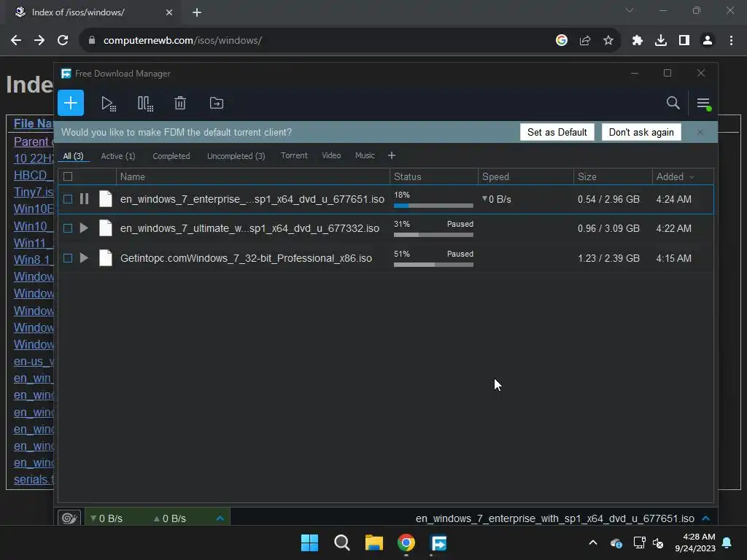This screenshot has height=560, width=747.
Task: Go forward in browser history
Action: click(x=39, y=41)
